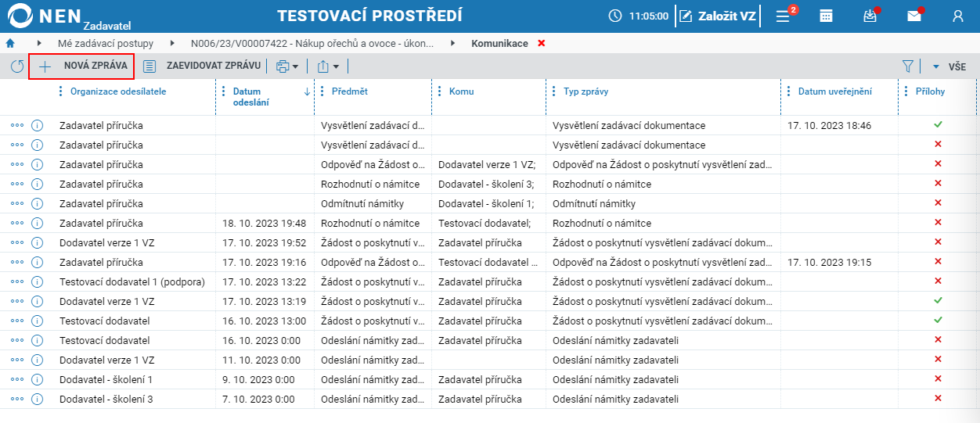Image resolution: width=980 pixels, height=423 pixels.
Task: Open column menu for Typ zprávy
Action: click(554, 91)
